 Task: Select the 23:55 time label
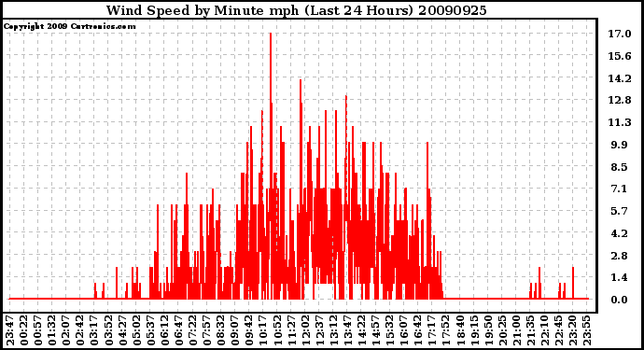(586, 330)
